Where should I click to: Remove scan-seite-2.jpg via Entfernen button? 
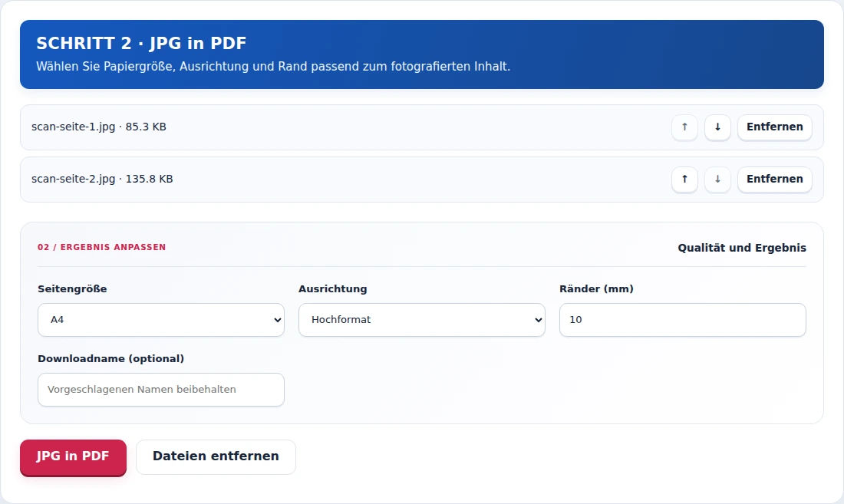tap(775, 180)
